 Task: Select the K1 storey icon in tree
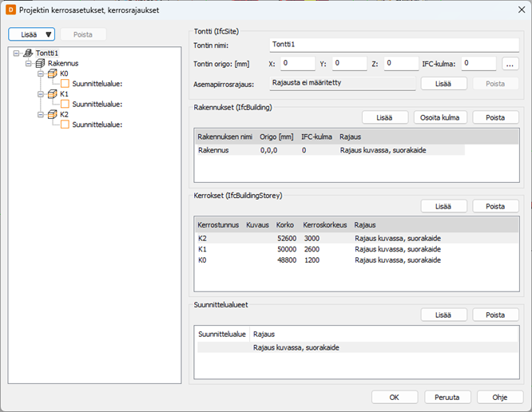tap(53, 94)
